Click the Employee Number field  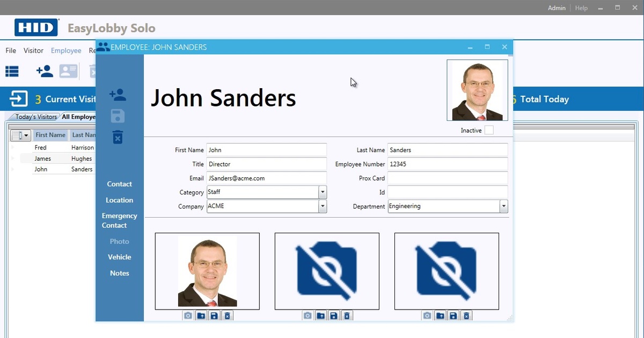coord(448,164)
